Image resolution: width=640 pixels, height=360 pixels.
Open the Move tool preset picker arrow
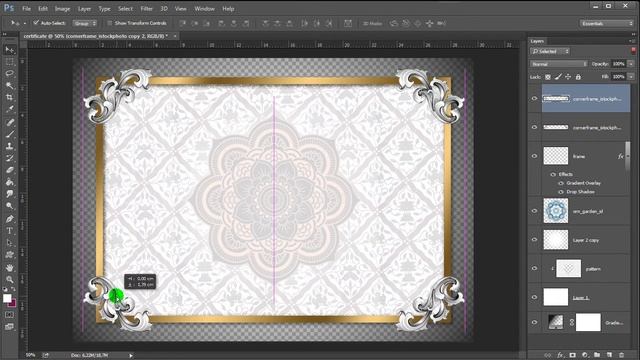coord(24,23)
